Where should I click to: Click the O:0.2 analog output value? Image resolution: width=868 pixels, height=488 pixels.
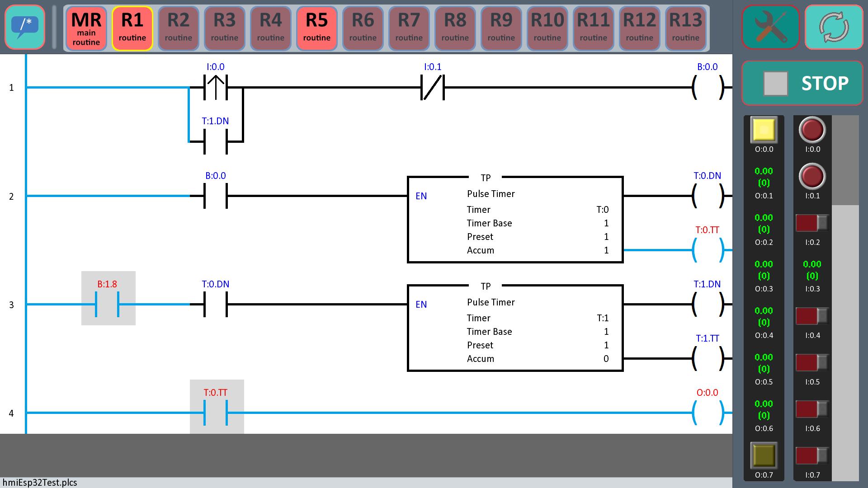[764, 223]
